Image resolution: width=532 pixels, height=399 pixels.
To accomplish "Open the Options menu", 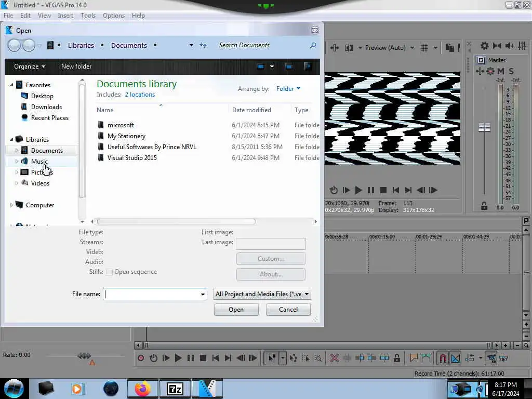I will pyautogui.click(x=114, y=16).
